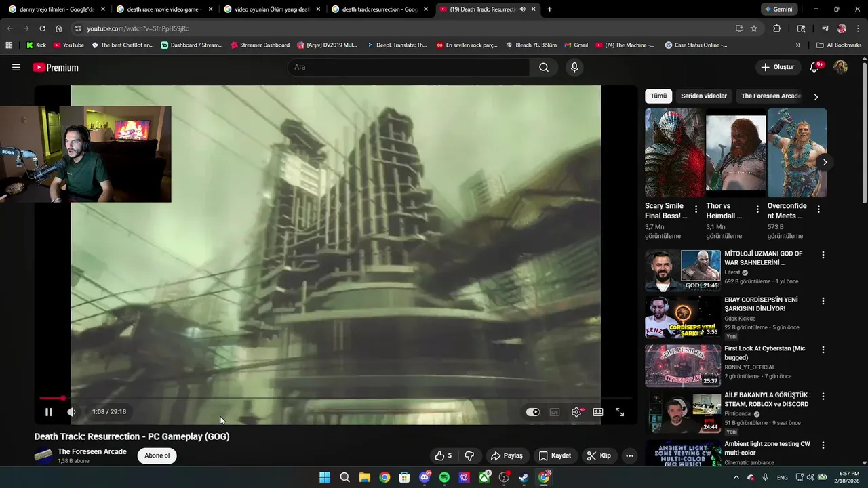Open Spotify from the taskbar
This screenshot has width=868, height=488.
444,477
